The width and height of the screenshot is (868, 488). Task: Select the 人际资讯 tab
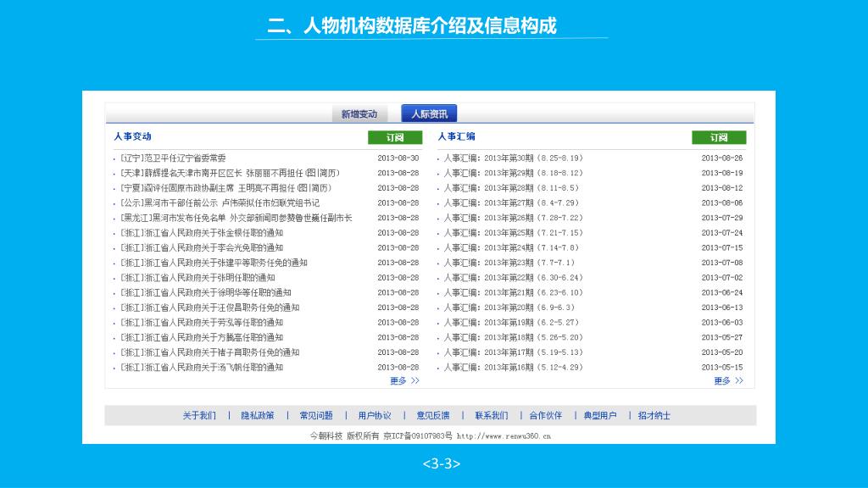429,114
